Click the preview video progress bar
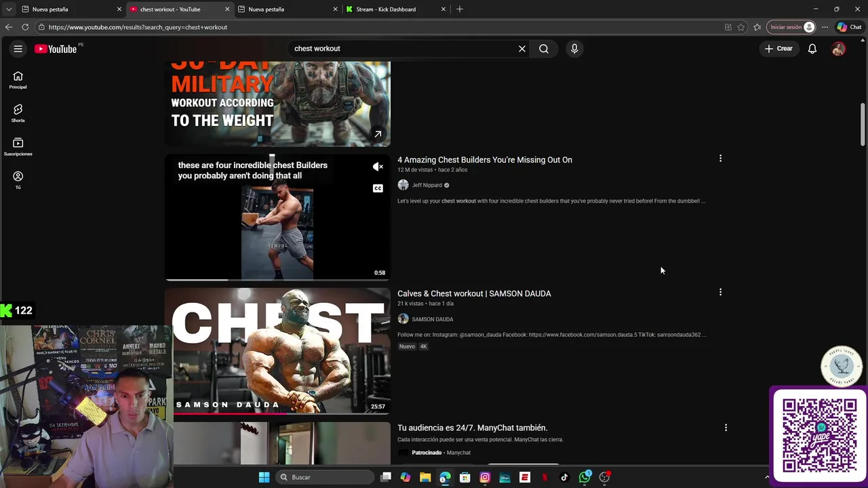 pos(277,279)
